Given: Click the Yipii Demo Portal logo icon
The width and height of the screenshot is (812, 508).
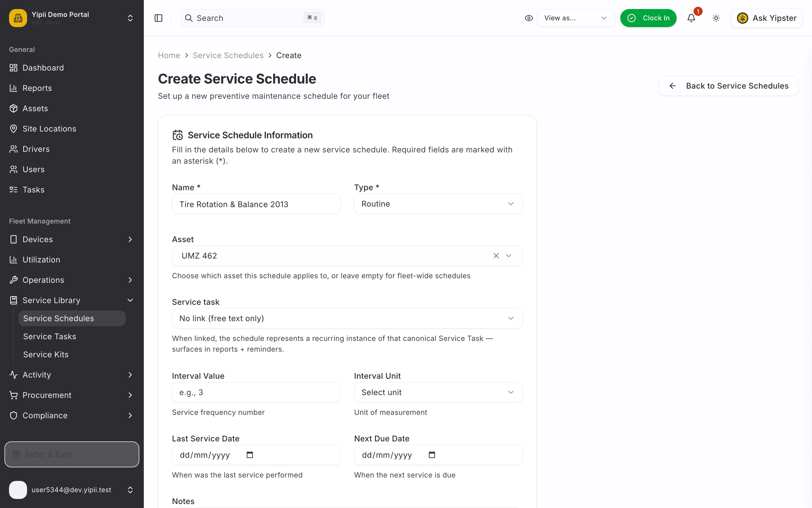Looking at the screenshot, I should click(18, 18).
